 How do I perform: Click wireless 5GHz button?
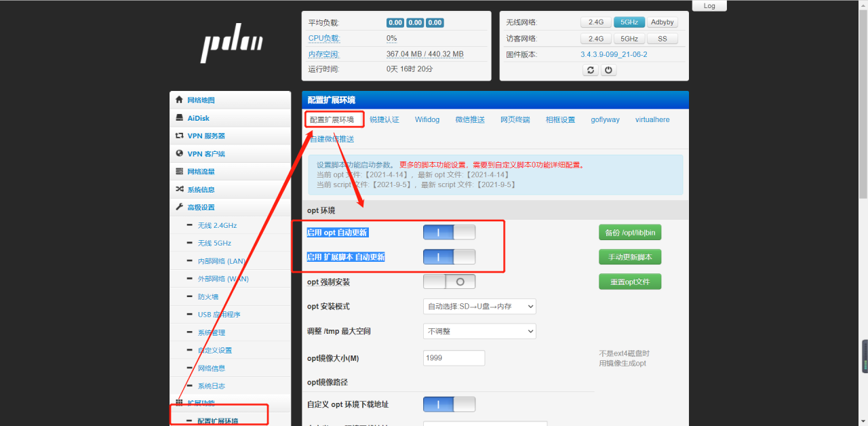pos(629,22)
